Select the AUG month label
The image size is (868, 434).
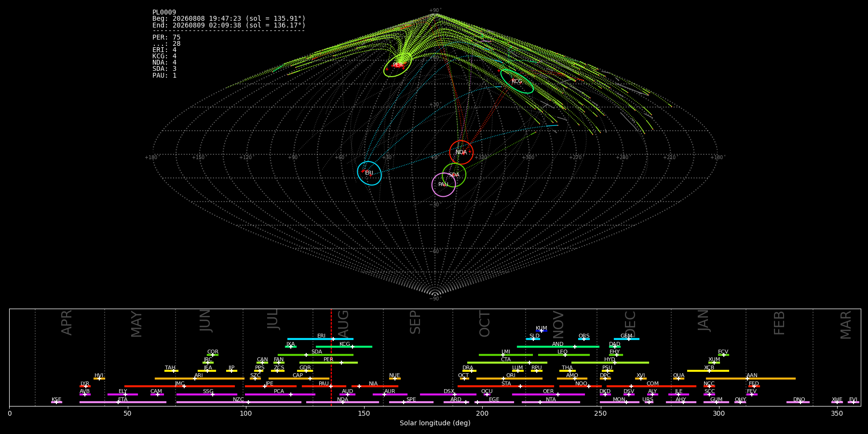(343, 323)
